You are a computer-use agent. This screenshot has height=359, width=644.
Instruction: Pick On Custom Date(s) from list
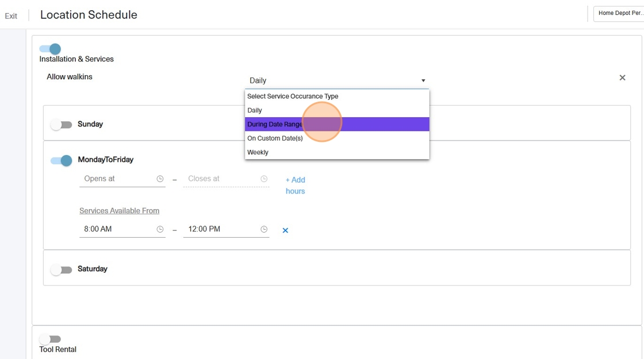(x=275, y=138)
